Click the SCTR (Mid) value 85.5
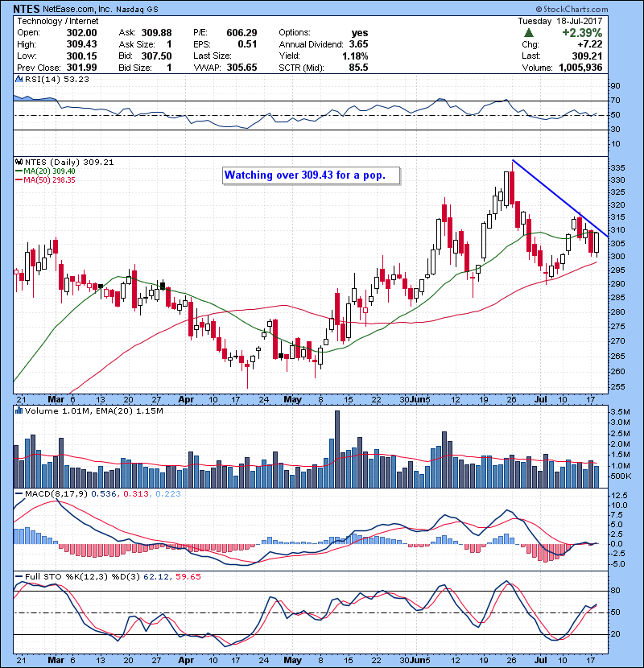Image resolution: width=644 pixels, height=668 pixels. [358, 68]
